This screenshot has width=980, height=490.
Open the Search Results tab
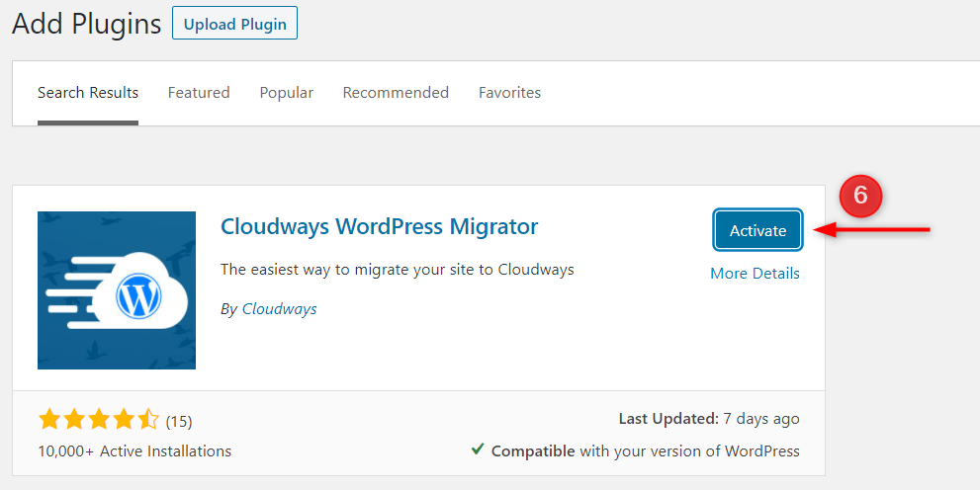(87, 93)
